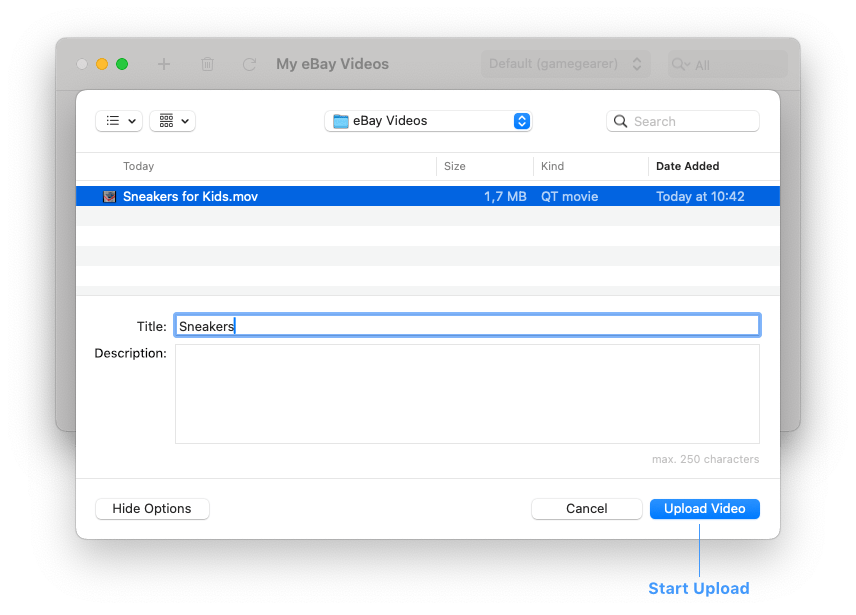This screenshot has height=615, width=856.
Task: Sort by the Kind column header
Action: (x=552, y=166)
